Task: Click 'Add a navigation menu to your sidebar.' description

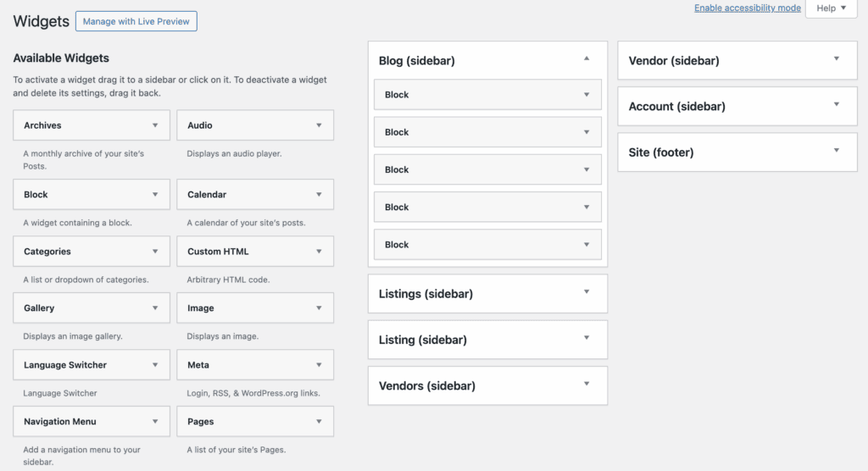Action: pyautogui.click(x=82, y=456)
